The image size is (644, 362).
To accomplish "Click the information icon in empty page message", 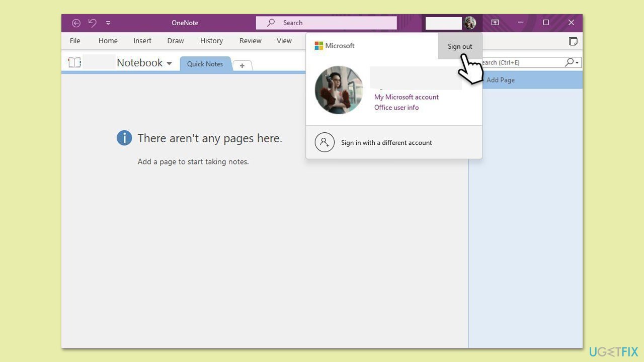I will point(124,138).
